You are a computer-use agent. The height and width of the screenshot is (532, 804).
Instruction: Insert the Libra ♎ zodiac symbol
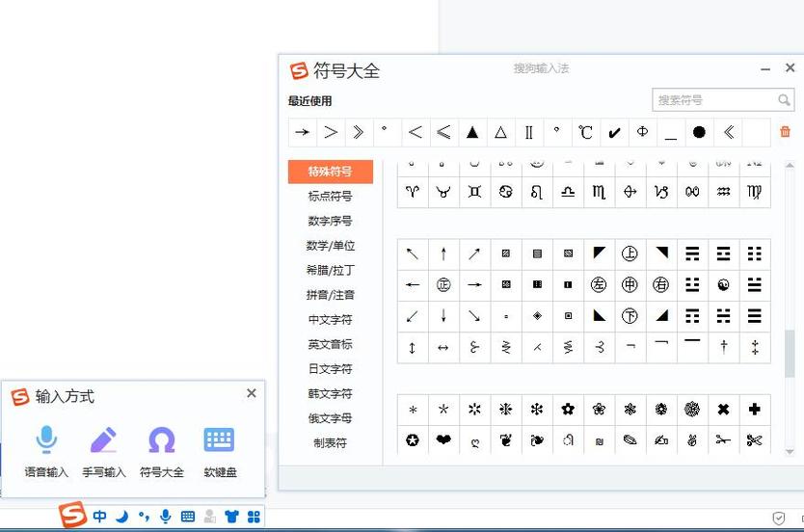coord(568,192)
